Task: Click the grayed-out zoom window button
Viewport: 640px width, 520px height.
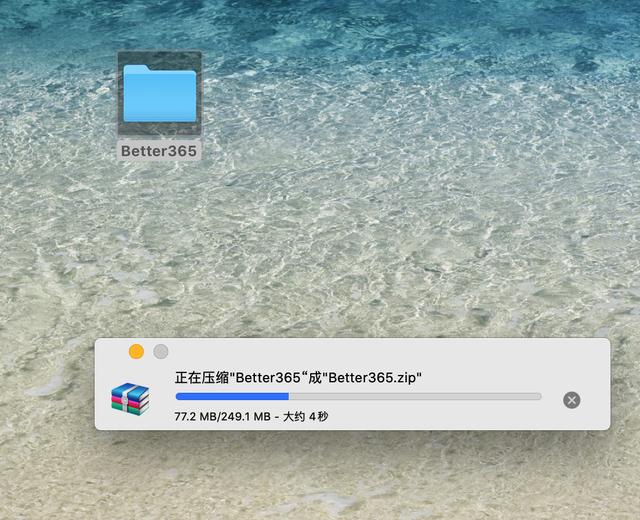Action: (160, 352)
